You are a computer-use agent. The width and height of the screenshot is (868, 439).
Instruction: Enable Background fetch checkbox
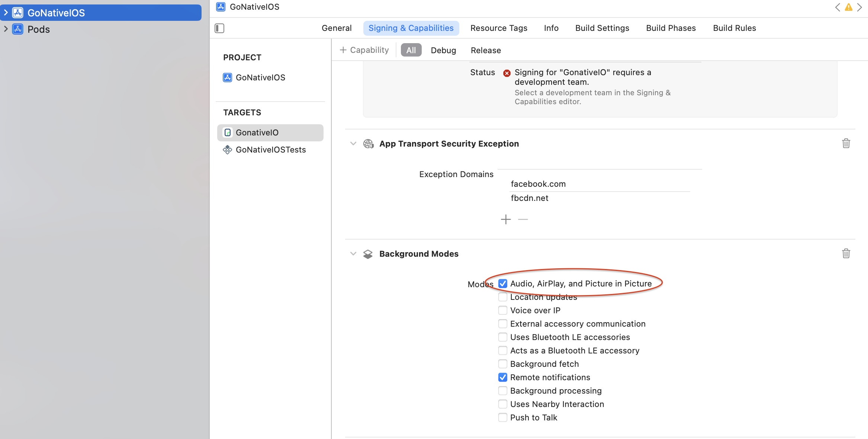[503, 364]
